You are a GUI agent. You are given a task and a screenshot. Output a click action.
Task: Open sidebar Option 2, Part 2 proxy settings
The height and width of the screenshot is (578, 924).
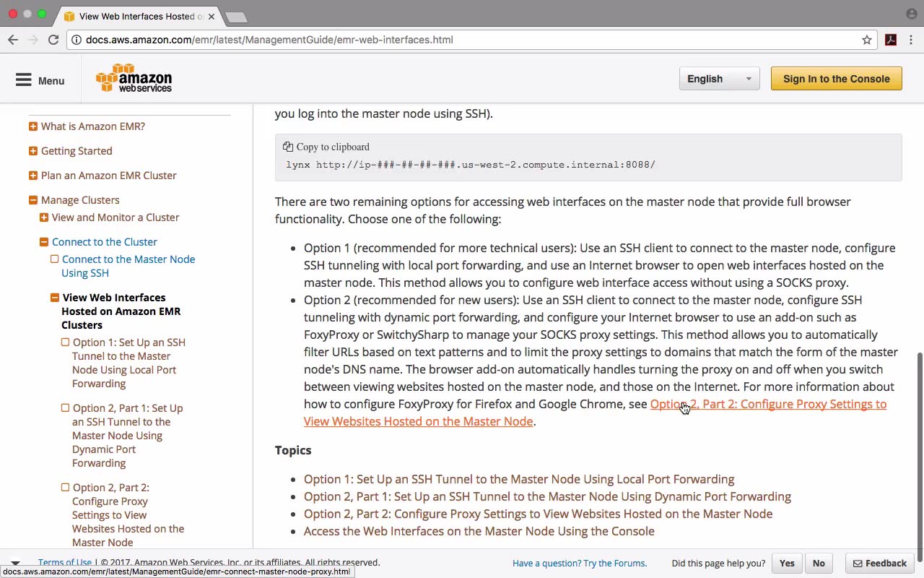(128, 515)
